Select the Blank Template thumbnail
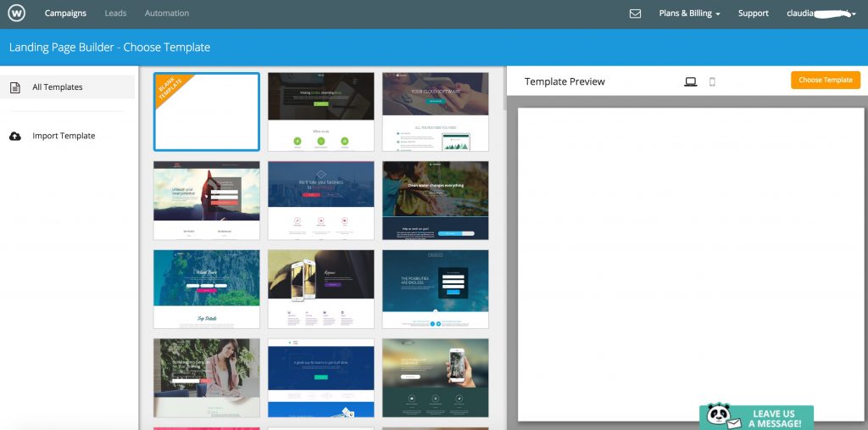 206,111
